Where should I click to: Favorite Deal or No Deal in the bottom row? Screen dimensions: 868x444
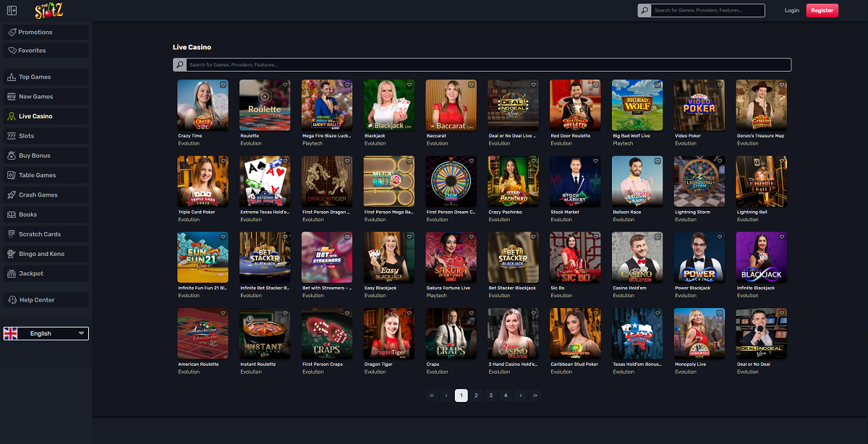click(x=782, y=313)
